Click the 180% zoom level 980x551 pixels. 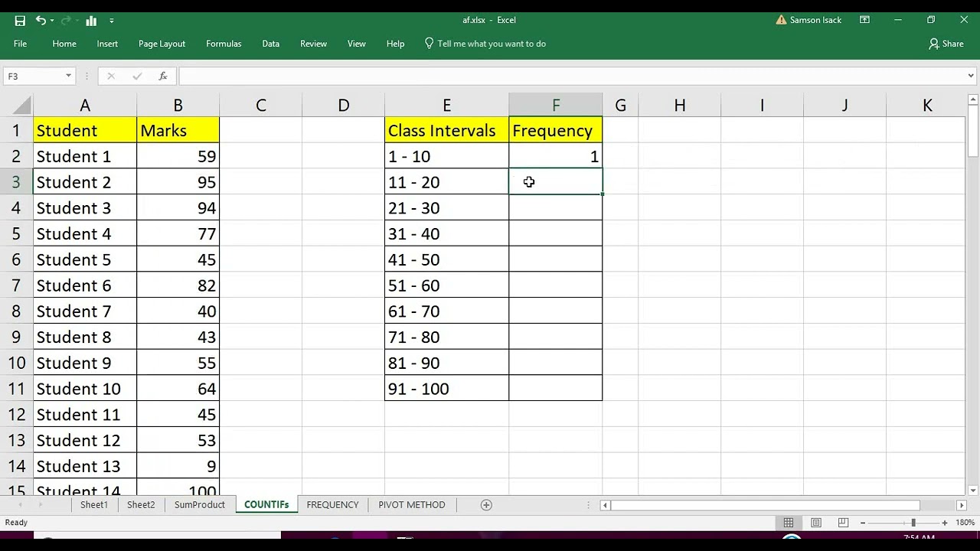pyautogui.click(x=964, y=523)
